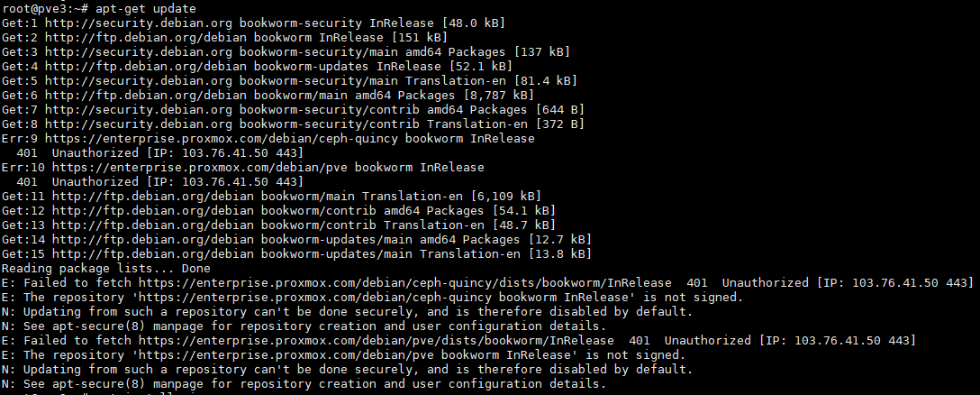Click the Get:6 bookworm/main amd64 Packages line
The height and width of the screenshot is (395, 980).
click(268, 96)
